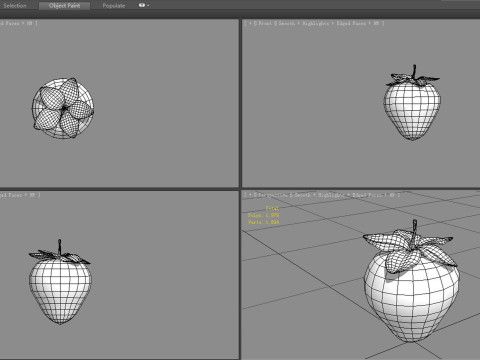Click the yellow Polys statistic text
Screen dimensions: 480x360
coord(263,215)
